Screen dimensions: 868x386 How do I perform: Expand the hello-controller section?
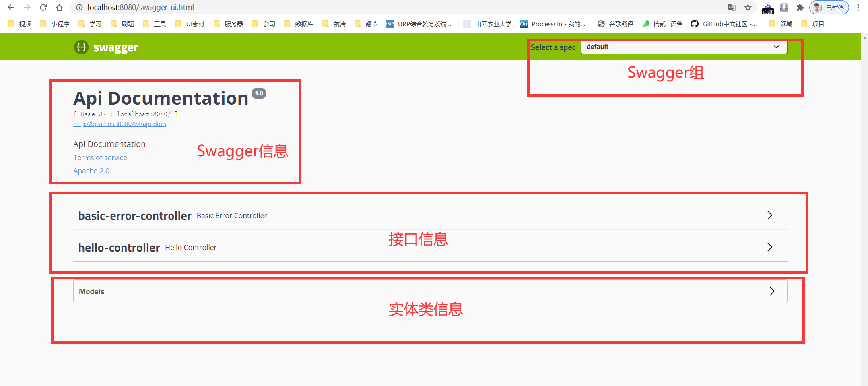[x=430, y=247]
